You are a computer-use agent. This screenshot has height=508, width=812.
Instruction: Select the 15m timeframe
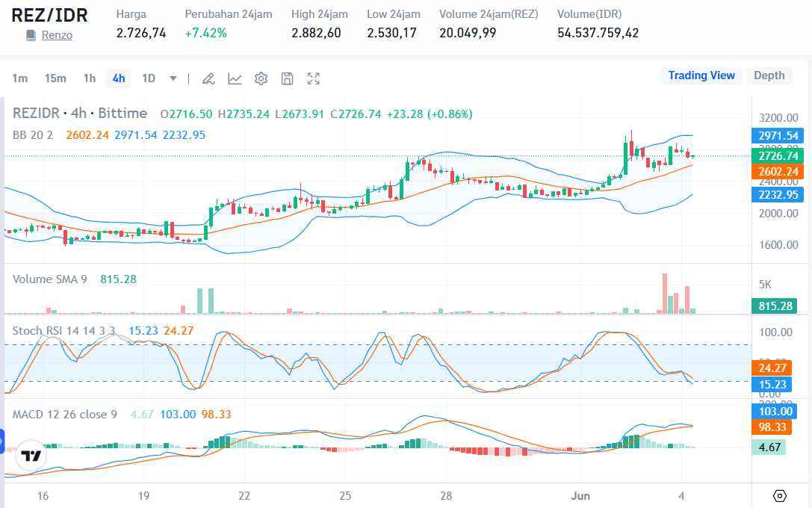(x=55, y=78)
